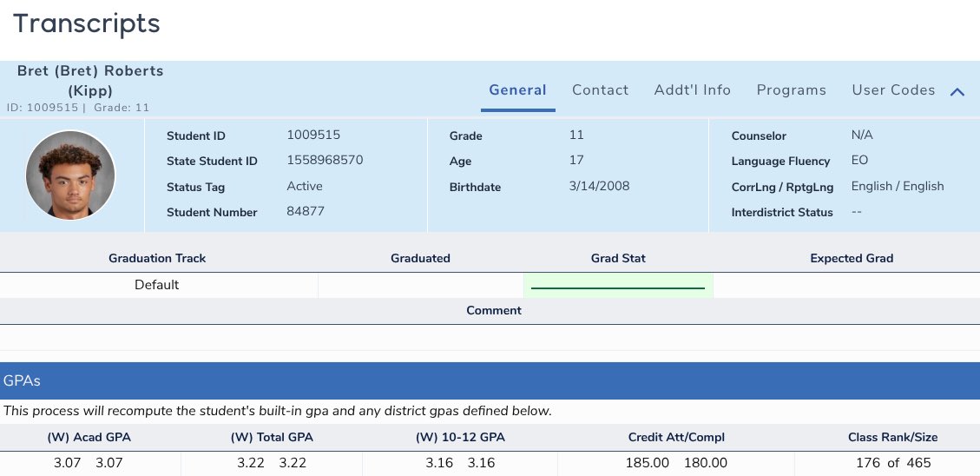Open the General tab
980x476 pixels.
coord(517,90)
